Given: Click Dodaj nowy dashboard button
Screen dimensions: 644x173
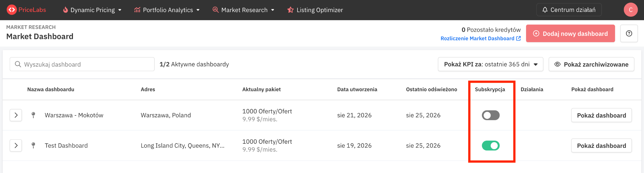Looking at the screenshot, I should point(570,33).
